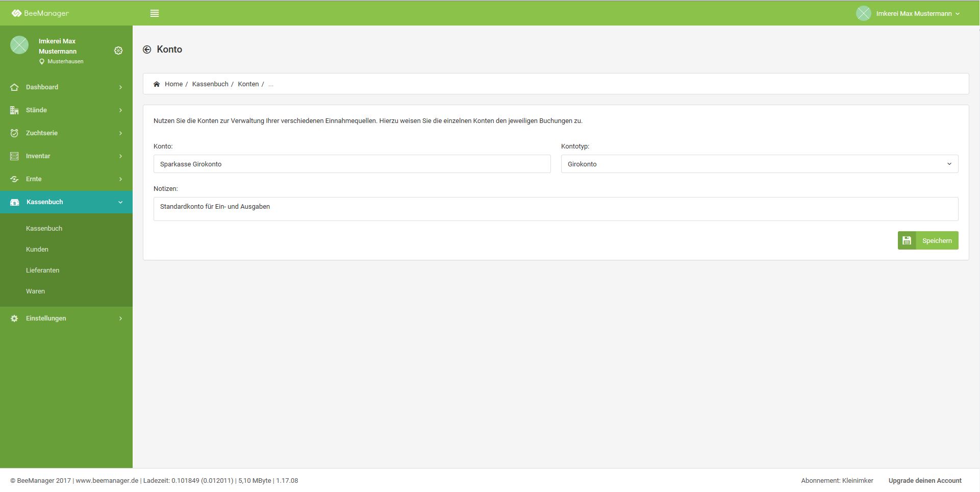
Task: Click the back arrow next to Konto
Action: [147, 50]
